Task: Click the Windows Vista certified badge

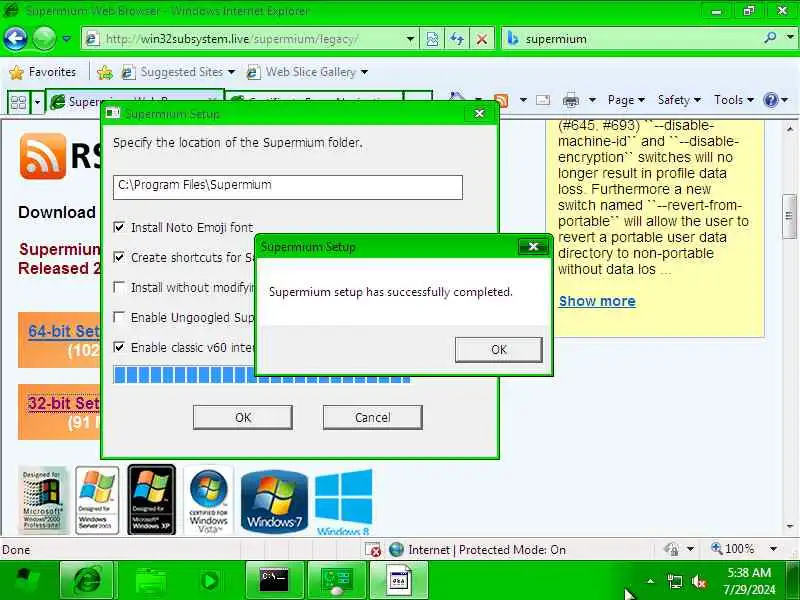Action: tap(208, 501)
